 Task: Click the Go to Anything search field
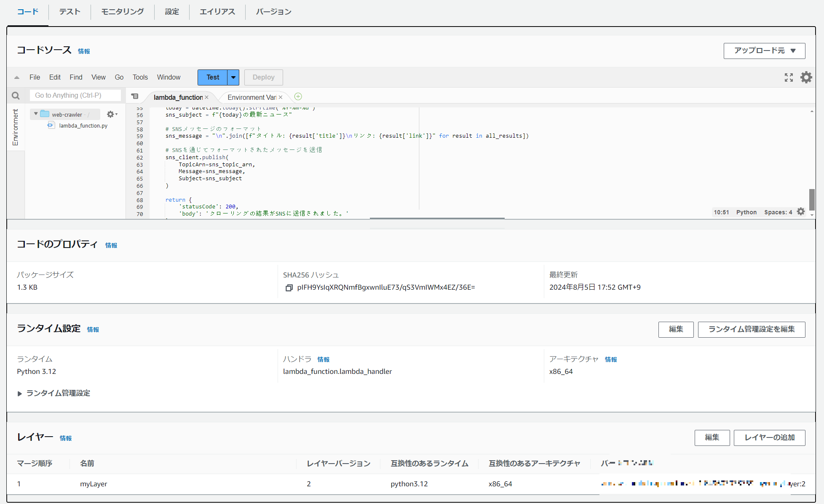75,96
